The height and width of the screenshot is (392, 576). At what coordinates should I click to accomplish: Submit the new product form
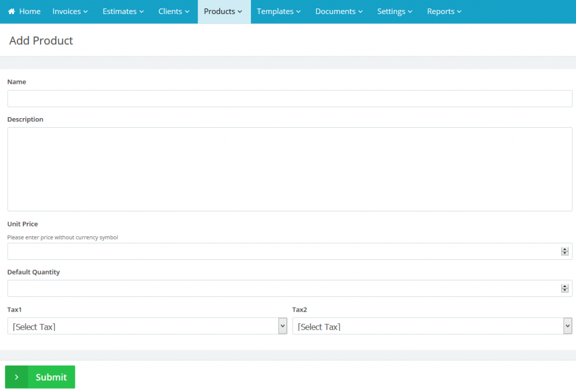pos(51,377)
